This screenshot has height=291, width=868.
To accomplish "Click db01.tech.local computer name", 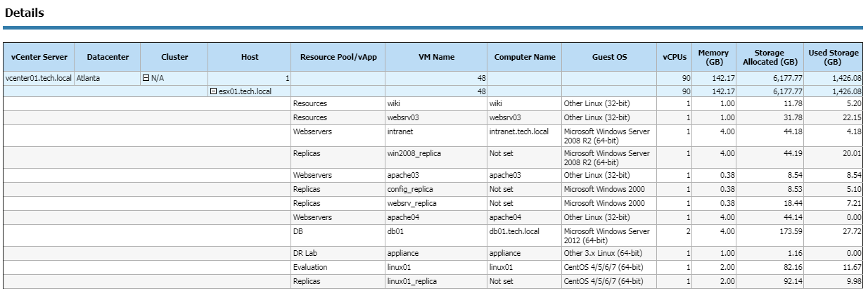I will click(514, 231).
